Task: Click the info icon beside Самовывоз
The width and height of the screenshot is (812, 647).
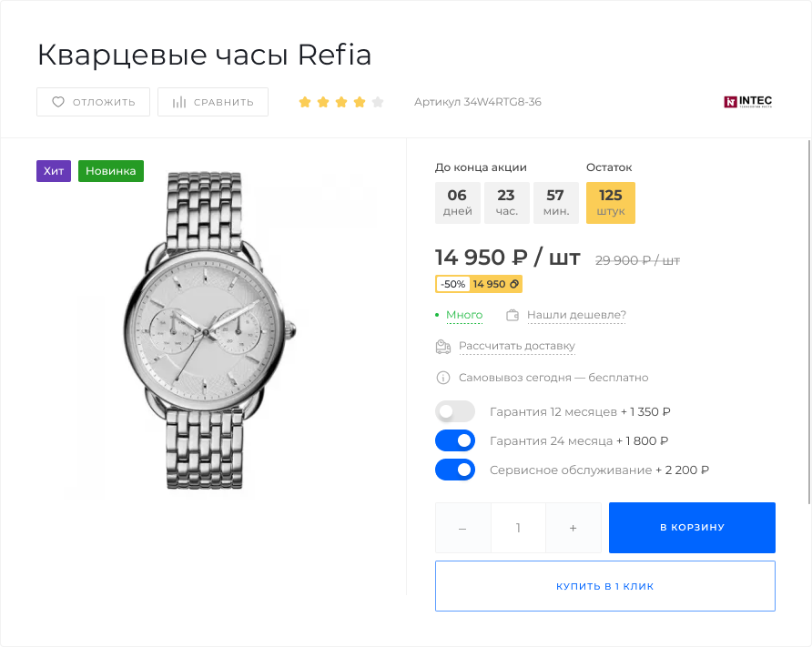Action: coord(443,378)
